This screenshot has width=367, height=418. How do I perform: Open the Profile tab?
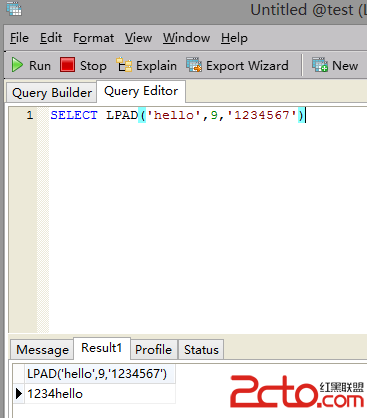tap(153, 350)
